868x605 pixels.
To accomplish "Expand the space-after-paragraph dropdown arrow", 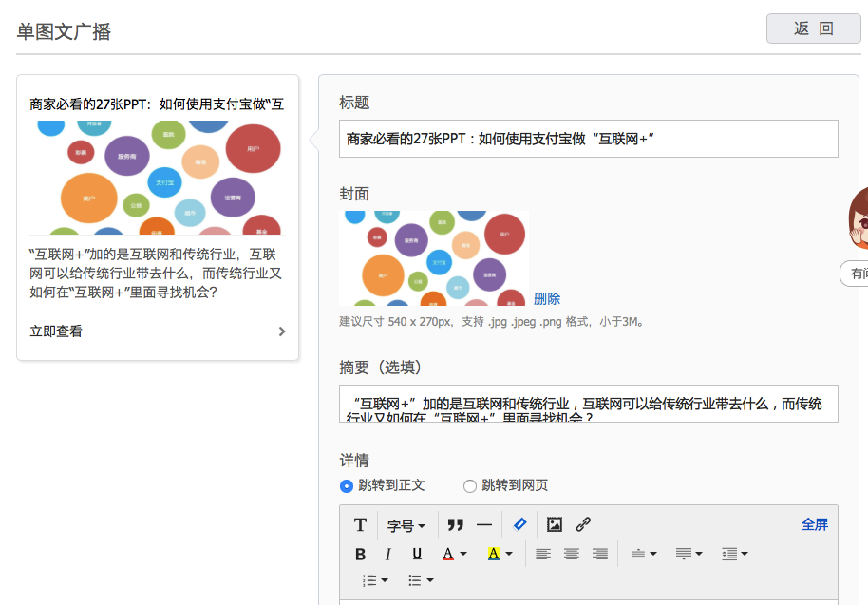I will (699, 554).
